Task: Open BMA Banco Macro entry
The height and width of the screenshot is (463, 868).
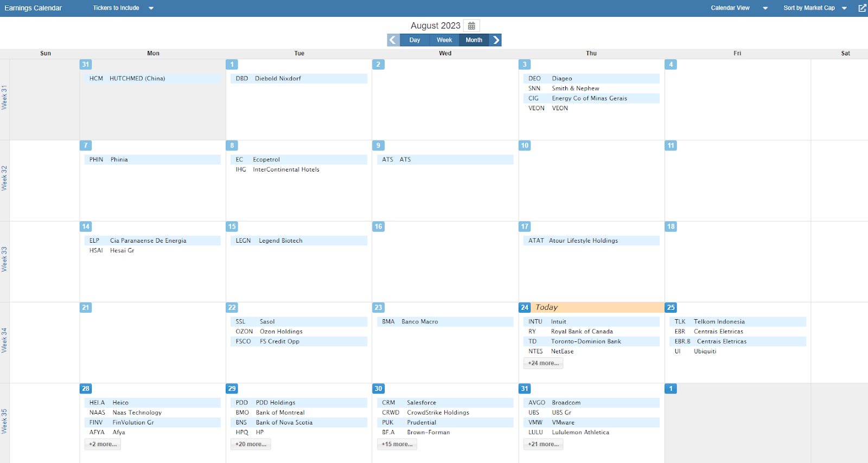Action: pos(445,321)
